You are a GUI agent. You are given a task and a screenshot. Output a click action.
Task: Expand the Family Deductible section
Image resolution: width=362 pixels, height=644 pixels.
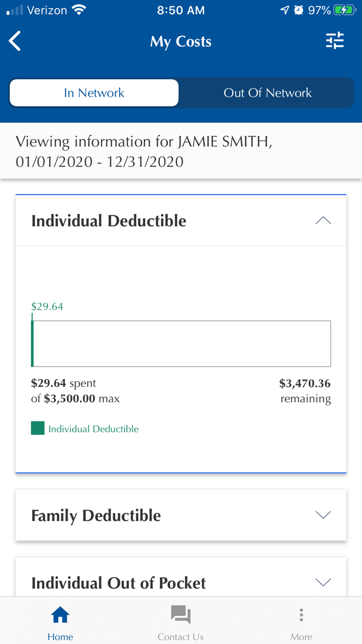[323, 515]
